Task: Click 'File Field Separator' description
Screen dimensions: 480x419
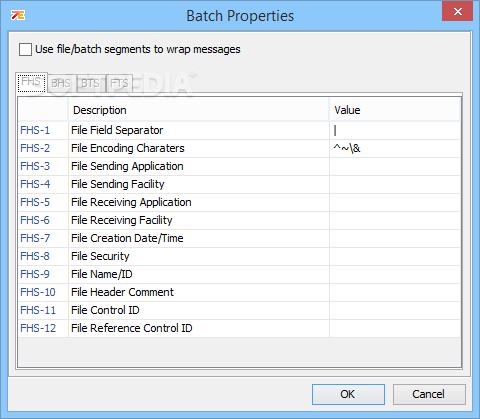Action: pos(117,130)
